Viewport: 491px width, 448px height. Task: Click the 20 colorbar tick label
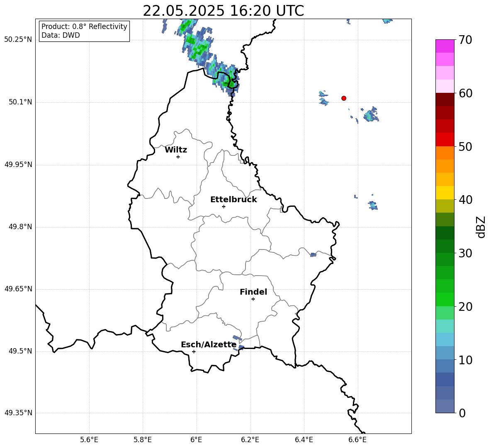click(465, 307)
